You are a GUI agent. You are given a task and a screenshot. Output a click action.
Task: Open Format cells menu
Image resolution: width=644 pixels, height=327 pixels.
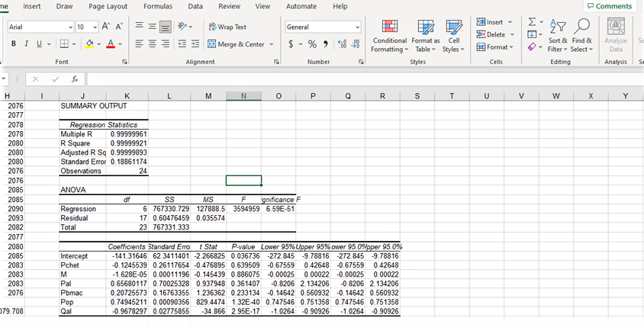click(x=495, y=46)
